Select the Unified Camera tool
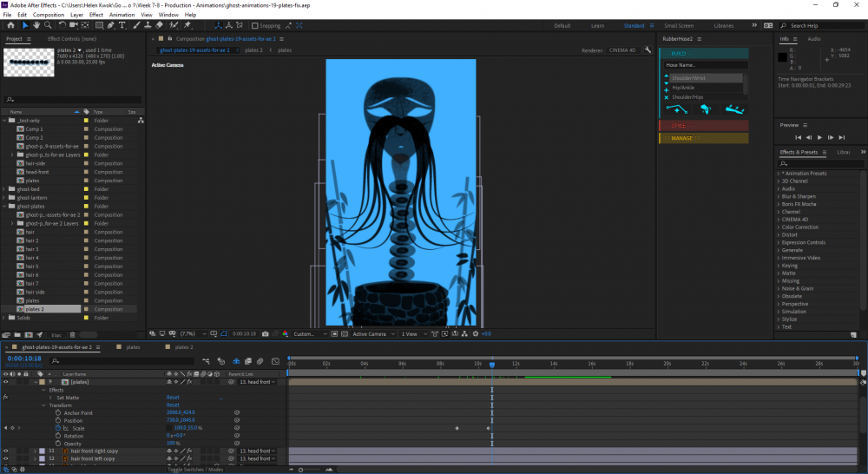868x474 pixels. coord(73,25)
